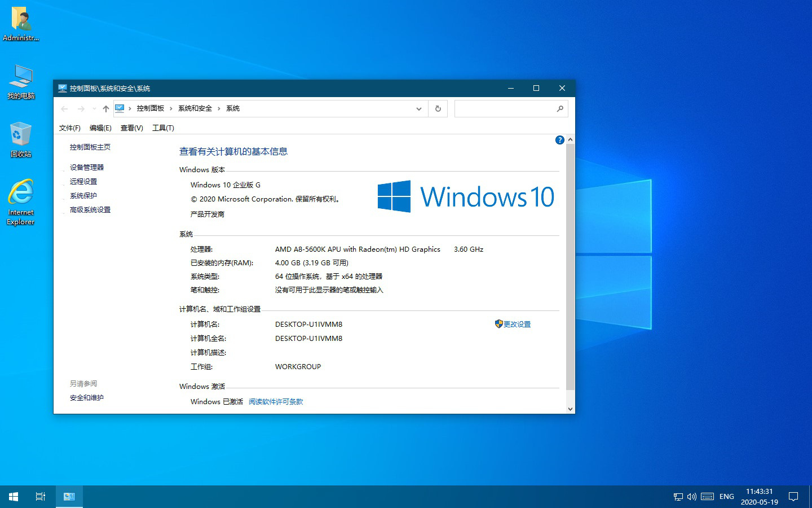Open the notification center icon
812x508 pixels.
[x=793, y=497]
